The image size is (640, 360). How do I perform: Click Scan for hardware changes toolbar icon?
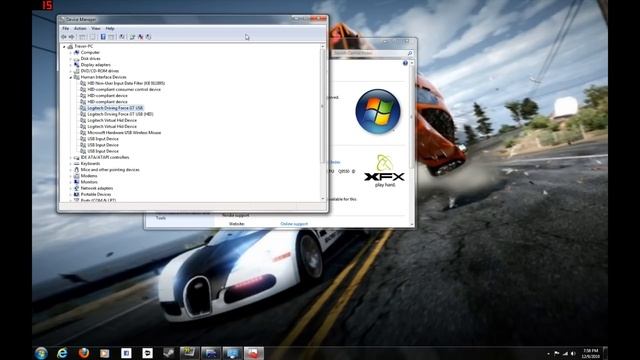pyautogui.click(x=122, y=37)
